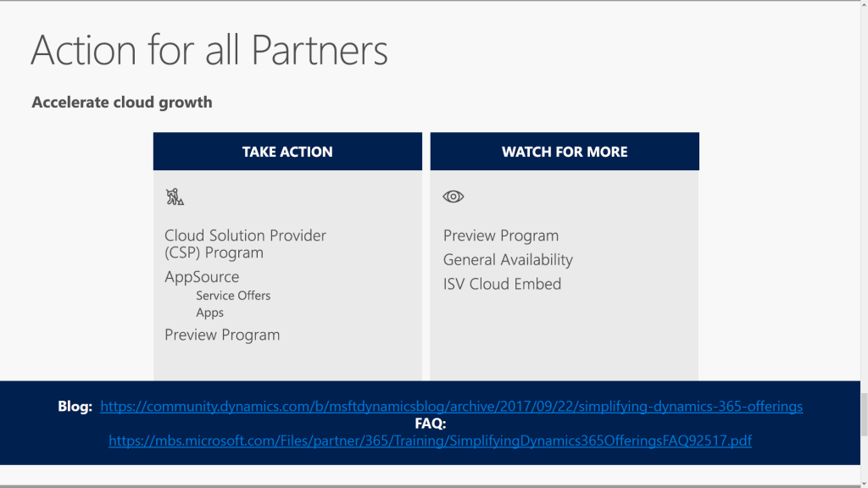868x488 pixels.
Task: Open the SimplifyingDynamics365OfferingsFAQ92517.pdf link
Action: coord(430,441)
